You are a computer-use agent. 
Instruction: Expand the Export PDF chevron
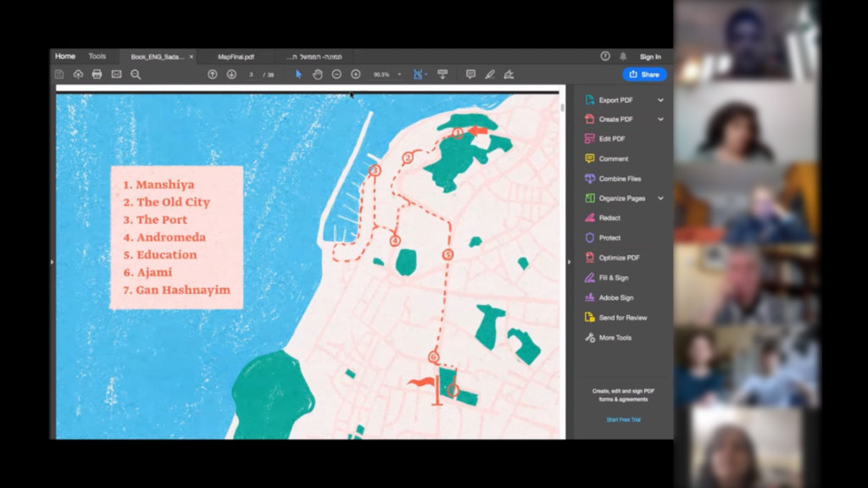tap(660, 100)
